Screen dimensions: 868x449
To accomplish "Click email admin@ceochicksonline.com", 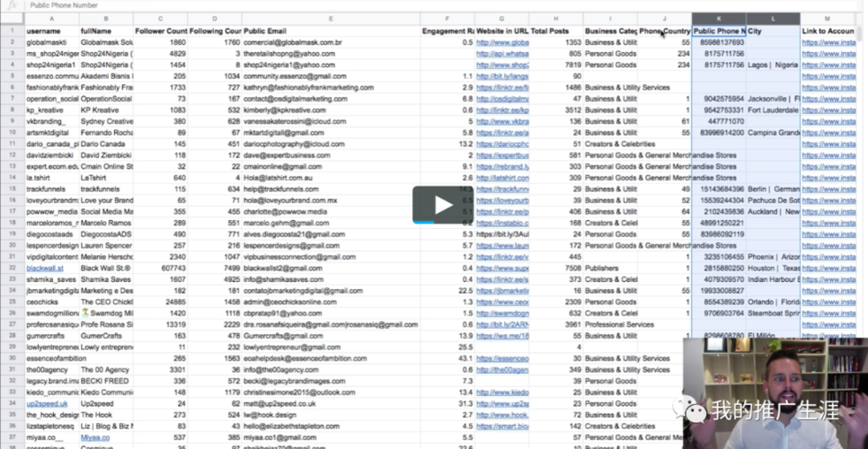I will pyautogui.click(x=289, y=302).
